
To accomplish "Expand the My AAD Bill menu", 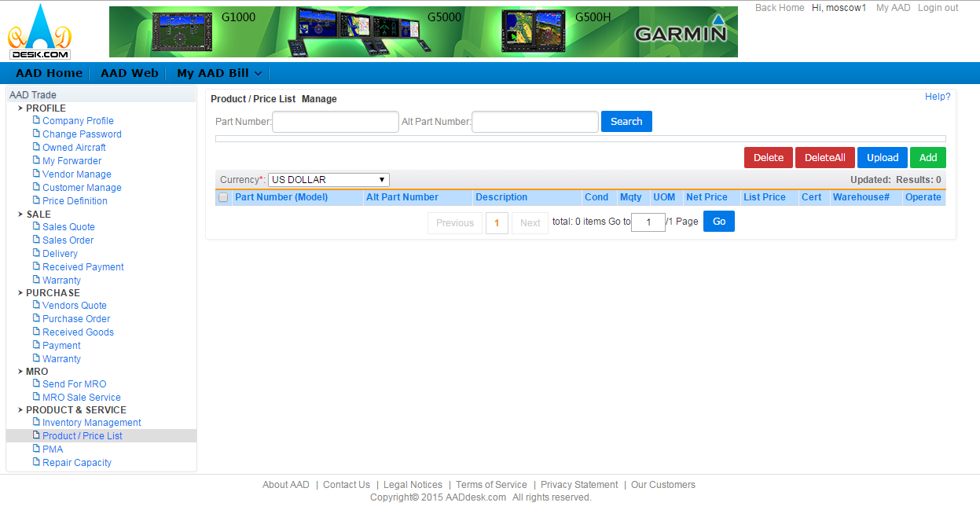I will tap(218, 73).
